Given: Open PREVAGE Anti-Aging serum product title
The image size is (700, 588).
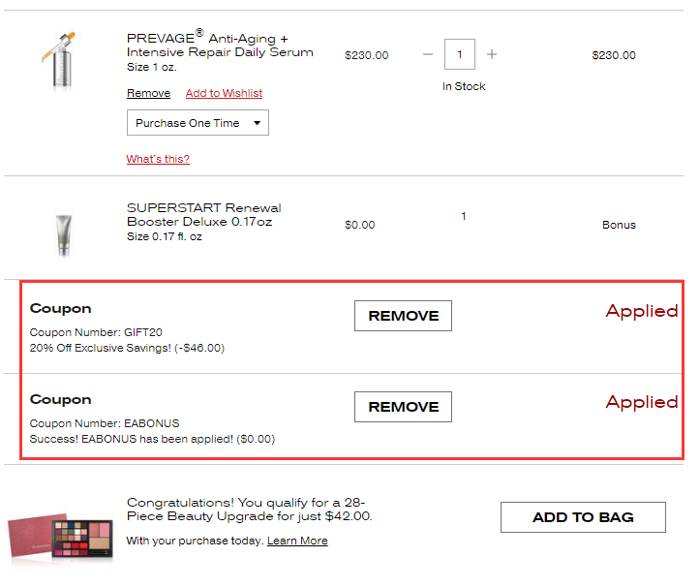Looking at the screenshot, I should (x=220, y=45).
